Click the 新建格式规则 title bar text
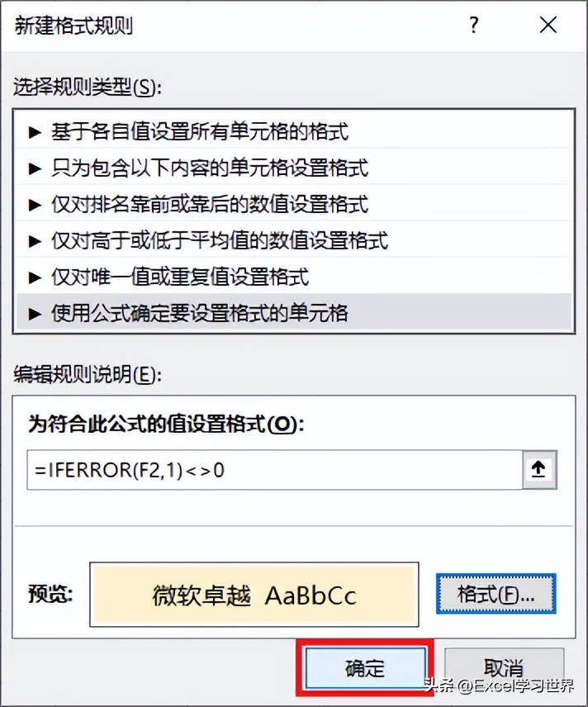The height and width of the screenshot is (707, 588). 74,26
